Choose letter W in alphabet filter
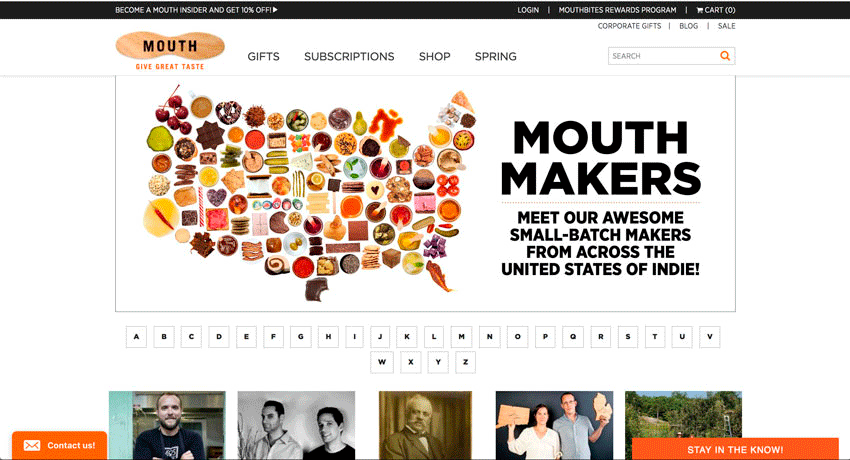This screenshot has height=460, width=850. (x=382, y=362)
